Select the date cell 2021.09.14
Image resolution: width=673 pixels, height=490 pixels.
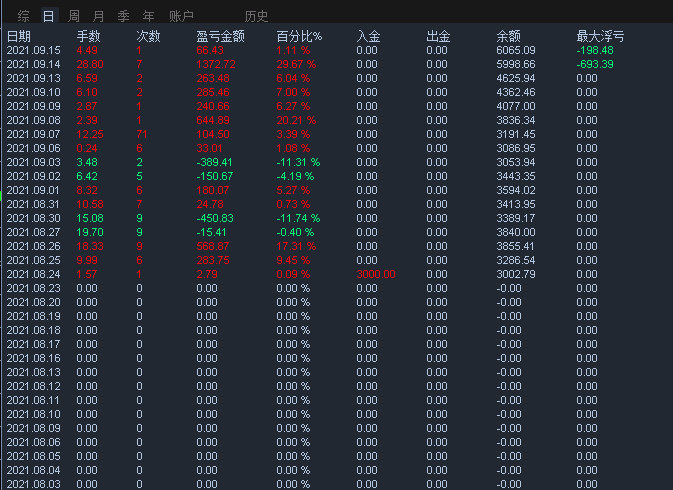pyautogui.click(x=33, y=64)
